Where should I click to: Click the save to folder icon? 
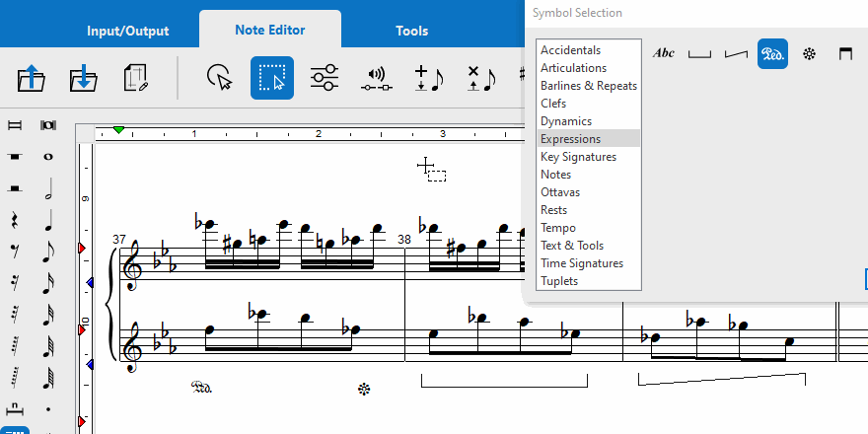click(x=84, y=79)
